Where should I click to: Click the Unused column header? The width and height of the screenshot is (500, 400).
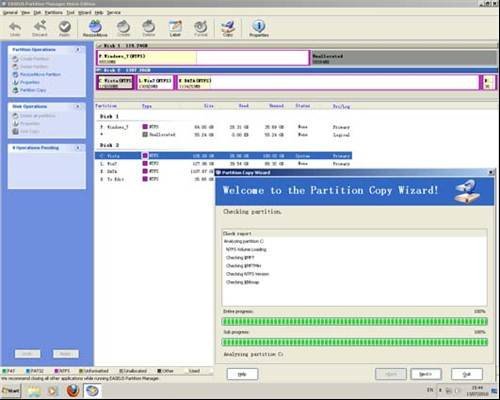point(276,106)
